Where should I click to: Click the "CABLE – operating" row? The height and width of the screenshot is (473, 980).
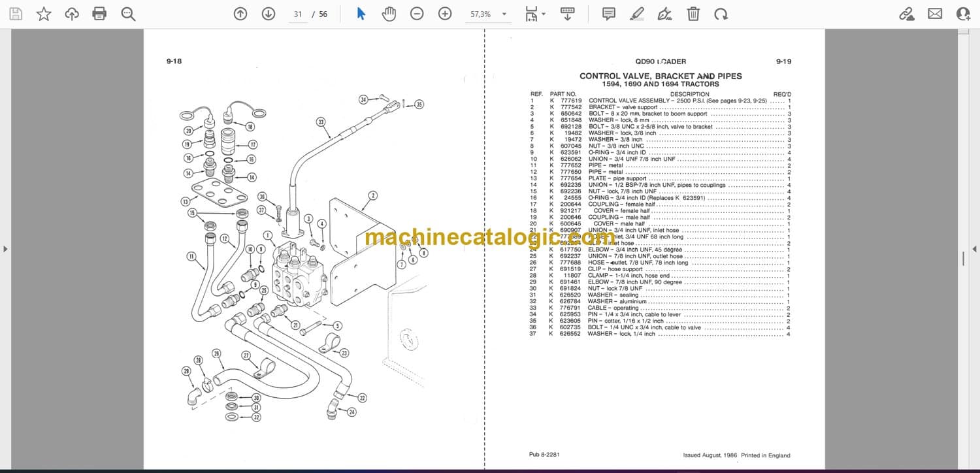click(661, 308)
